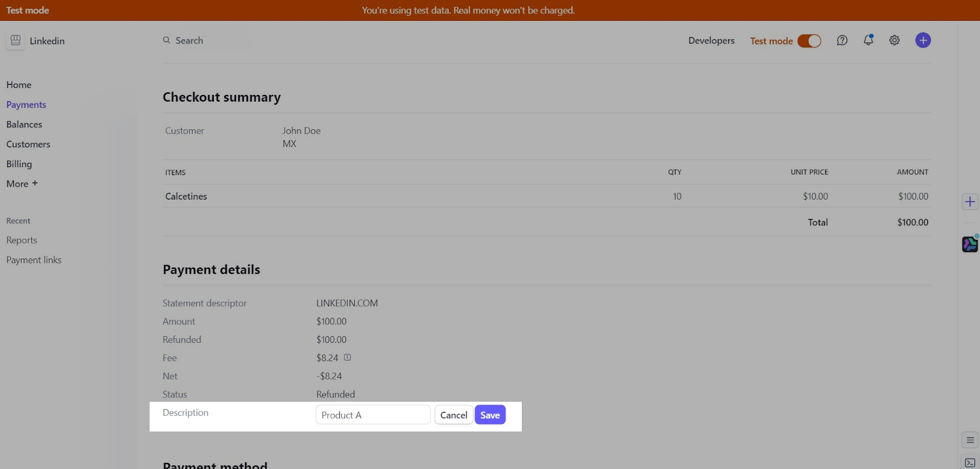Click the $10.00 unit price cell
The width and height of the screenshot is (980, 469).
coord(815,197)
